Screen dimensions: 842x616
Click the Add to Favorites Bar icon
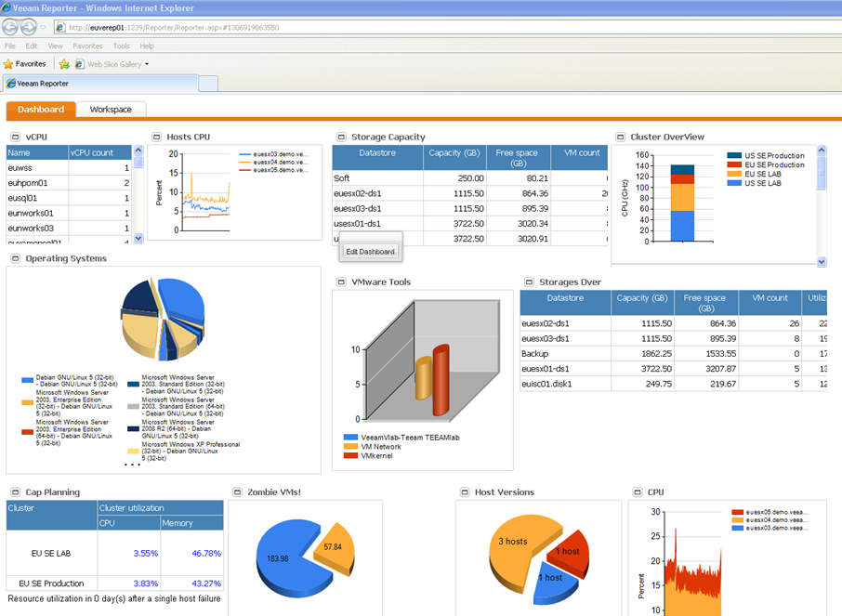(x=64, y=64)
